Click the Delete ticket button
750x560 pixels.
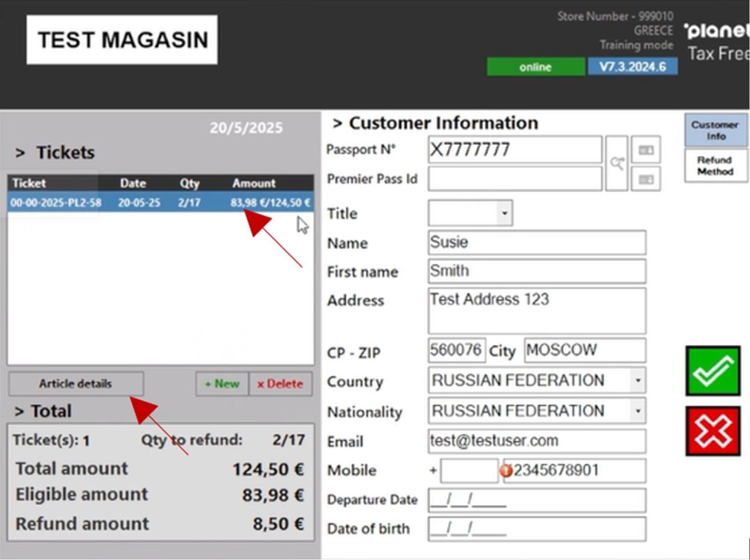(x=280, y=384)
